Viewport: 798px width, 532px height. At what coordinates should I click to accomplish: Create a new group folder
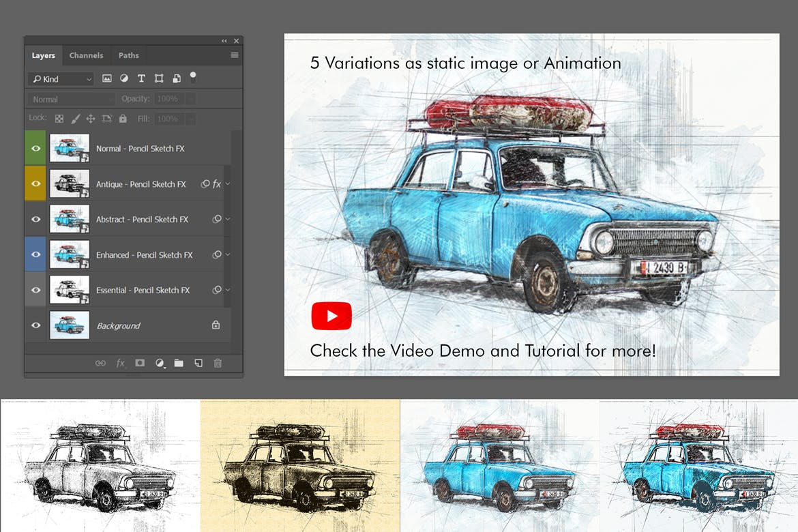pos(178,363)
